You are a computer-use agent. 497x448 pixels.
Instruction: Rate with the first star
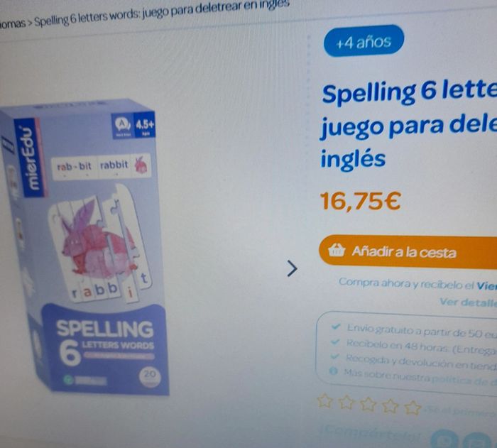tap(325, 401)
